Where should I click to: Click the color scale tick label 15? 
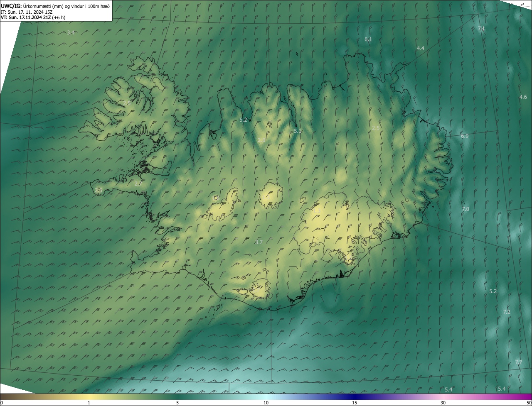tap(355, 403)
